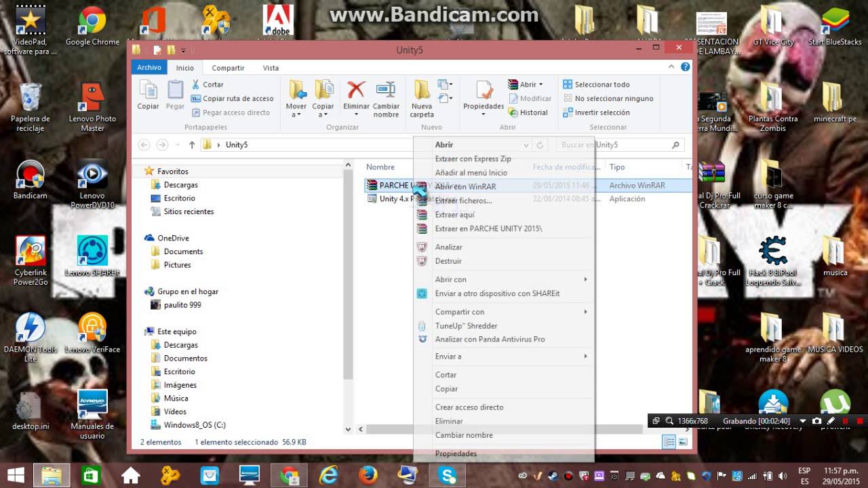This screenshot has height=488, width=868.
Task: Choose Analizar in context menu
Action: point(504,247)
